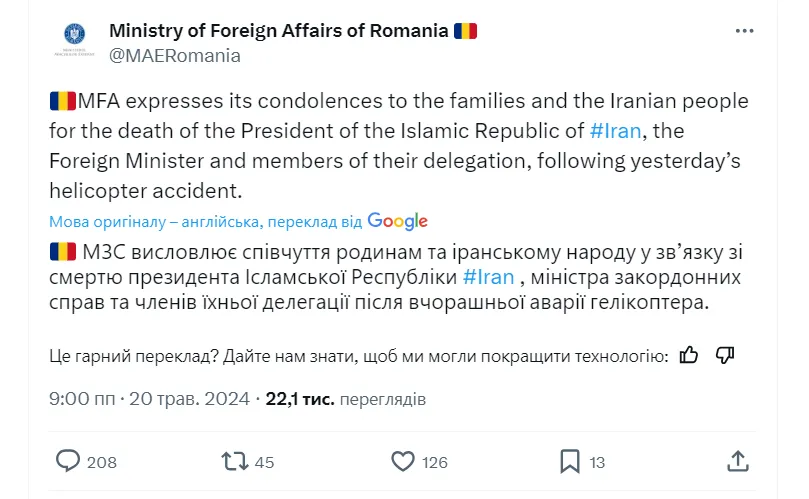Image resolution: width=809 pixels, height=499 pixels.
Task: Click the share upload icon
Action: point(738,461)
